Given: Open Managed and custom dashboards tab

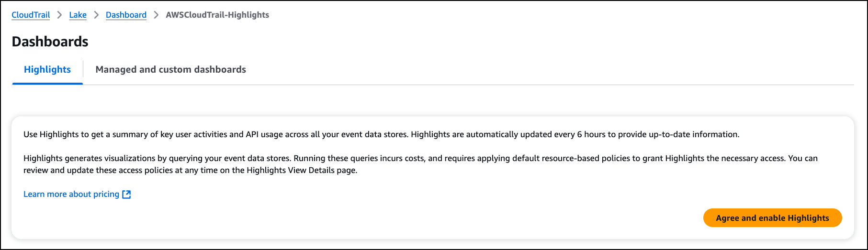Looking at the screenshot, I should pyautogui.click(x=170, y=69).
